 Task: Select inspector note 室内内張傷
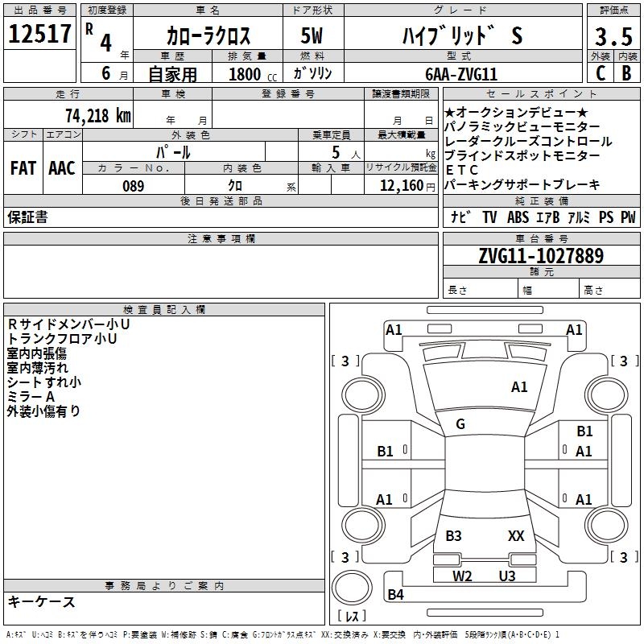(36, 353)
